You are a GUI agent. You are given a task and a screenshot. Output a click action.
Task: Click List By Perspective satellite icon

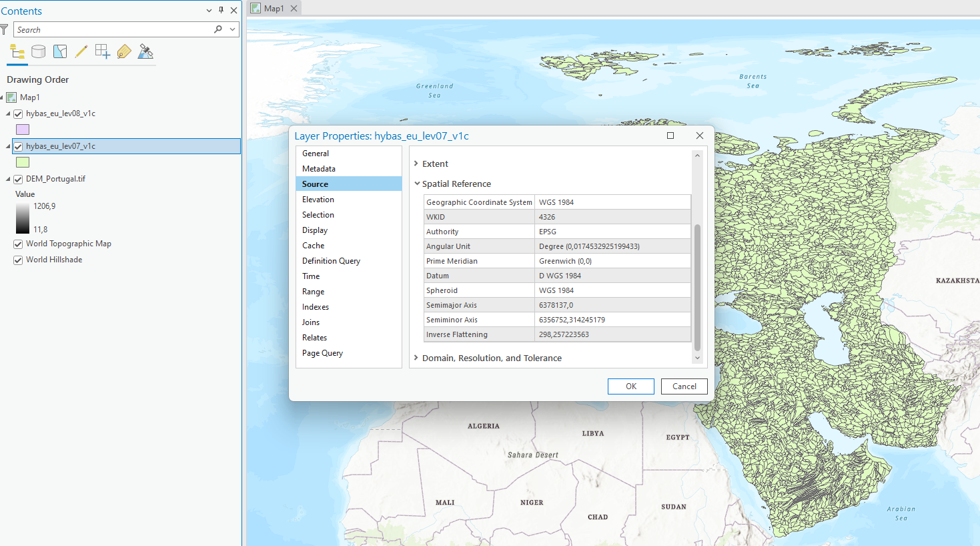tap(145, 51)
